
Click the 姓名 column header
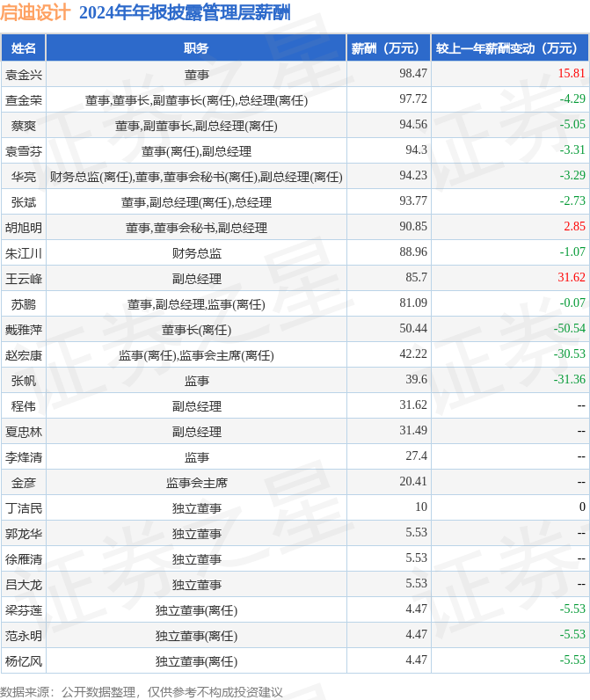tap(23, 47)
